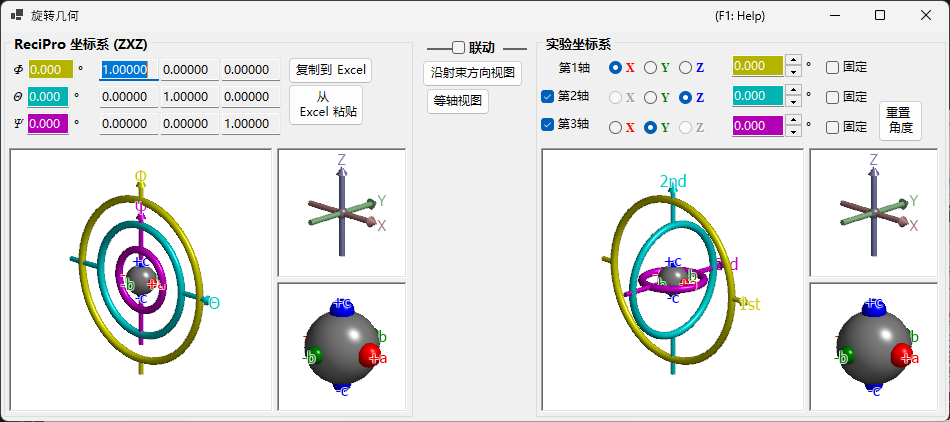Click the magenta Ψ angle field
950x422 pixels.
[x=48, y=124]
